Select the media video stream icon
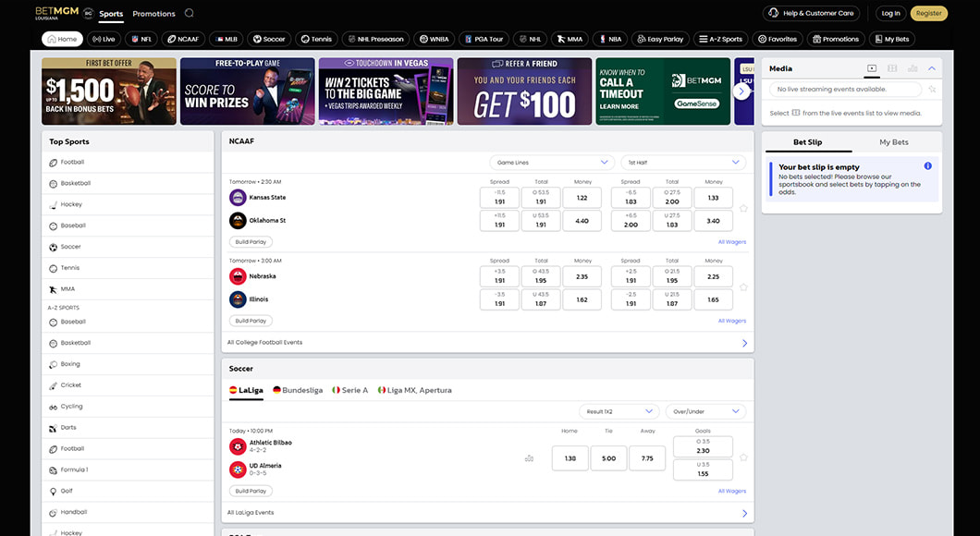Image resolution: width=980 pixels, height=536 pixels. pos(872,68)
